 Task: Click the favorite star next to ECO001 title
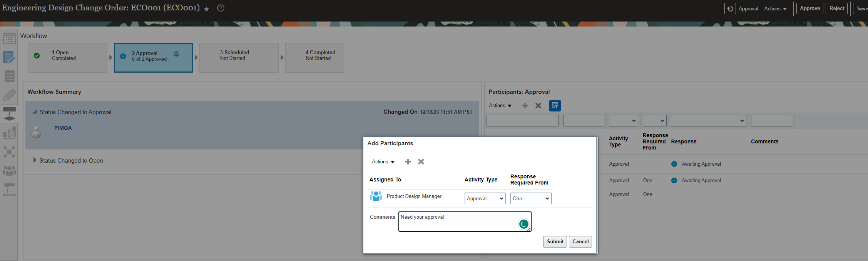[207, 9]
